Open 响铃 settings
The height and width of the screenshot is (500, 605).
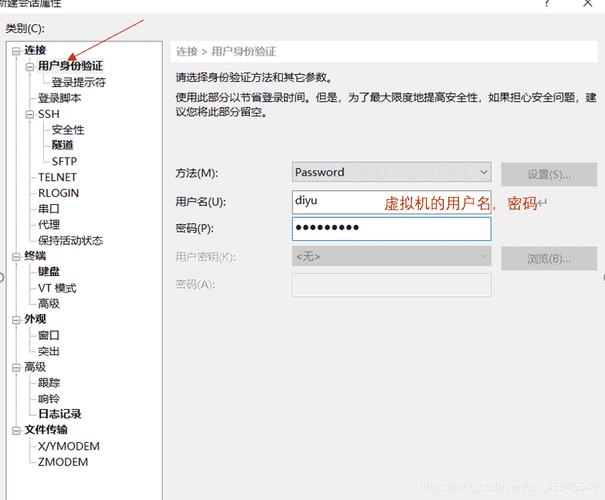pos(49,399)
